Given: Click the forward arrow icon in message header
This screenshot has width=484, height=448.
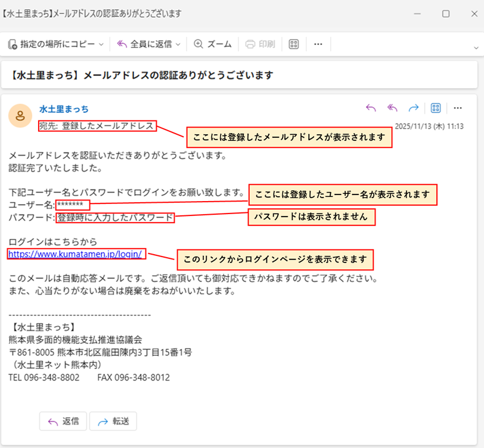Looking at the screenshot, I should (413, 108).
